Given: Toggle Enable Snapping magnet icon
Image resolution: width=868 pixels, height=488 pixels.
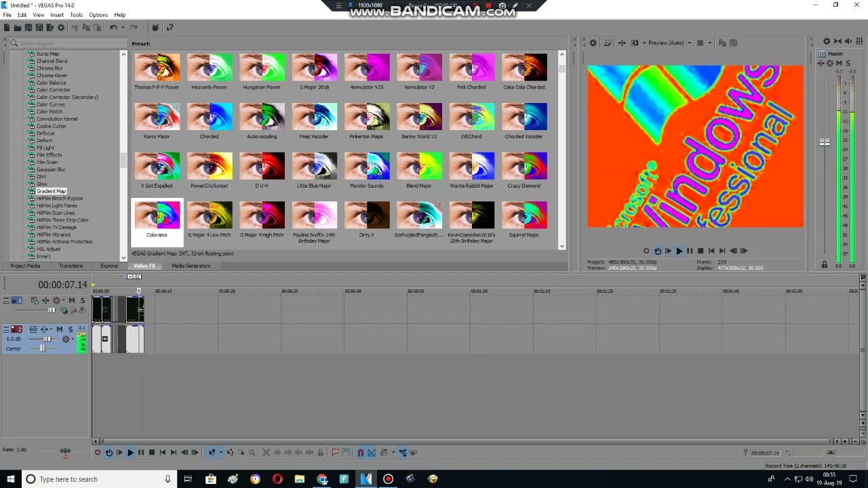Looking at the screenshot, I should click(361, 452).
